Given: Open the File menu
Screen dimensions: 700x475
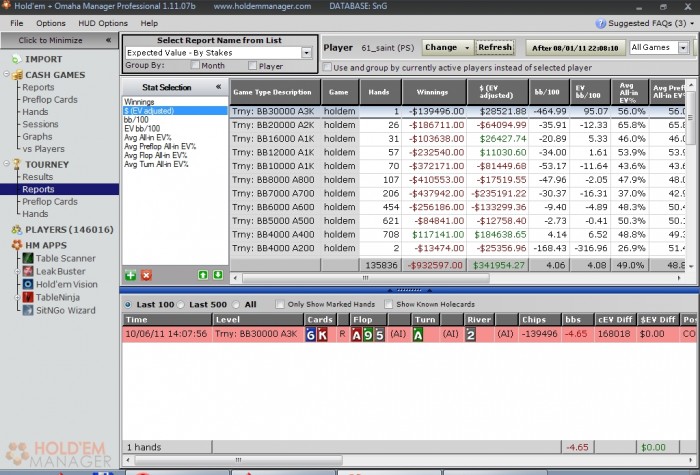Looking at the screenshot, I should tap(17, 23).
